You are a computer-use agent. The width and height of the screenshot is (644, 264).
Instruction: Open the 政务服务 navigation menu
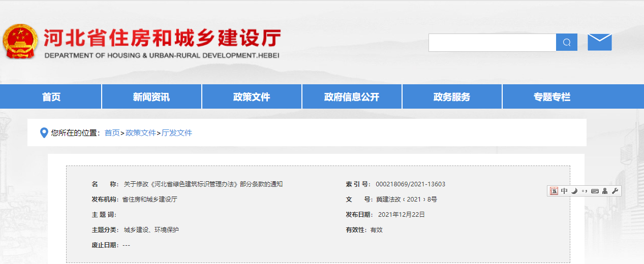(x=452, y=97)
